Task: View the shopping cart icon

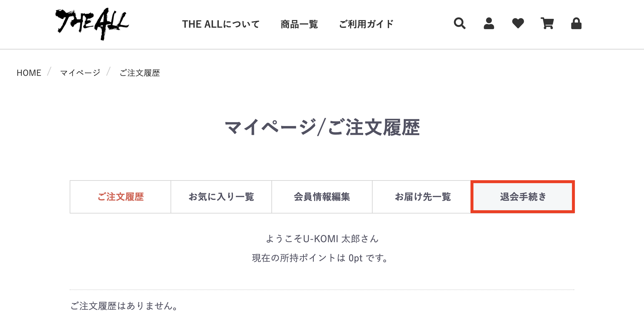Action: click(547, 23)
